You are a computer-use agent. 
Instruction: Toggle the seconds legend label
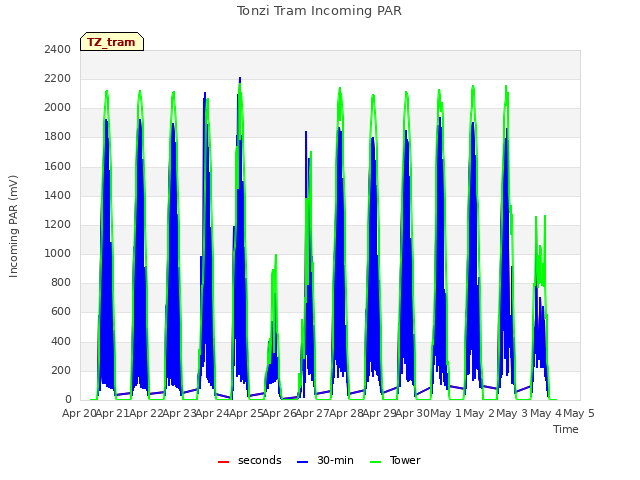(x=260, y=460)
